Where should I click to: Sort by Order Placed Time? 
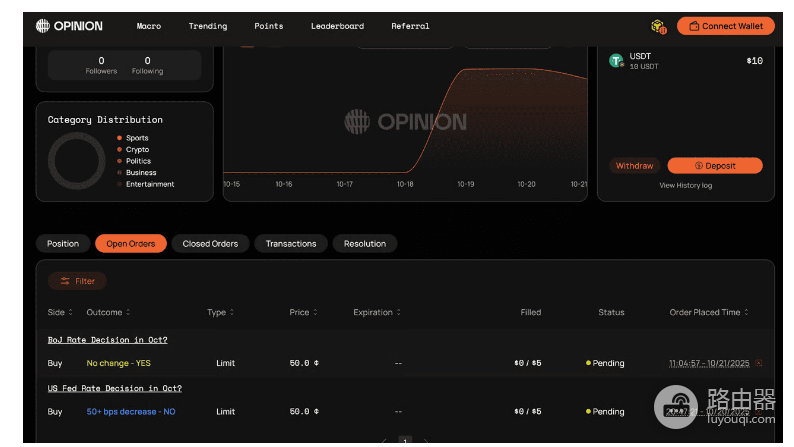[709, 312]
